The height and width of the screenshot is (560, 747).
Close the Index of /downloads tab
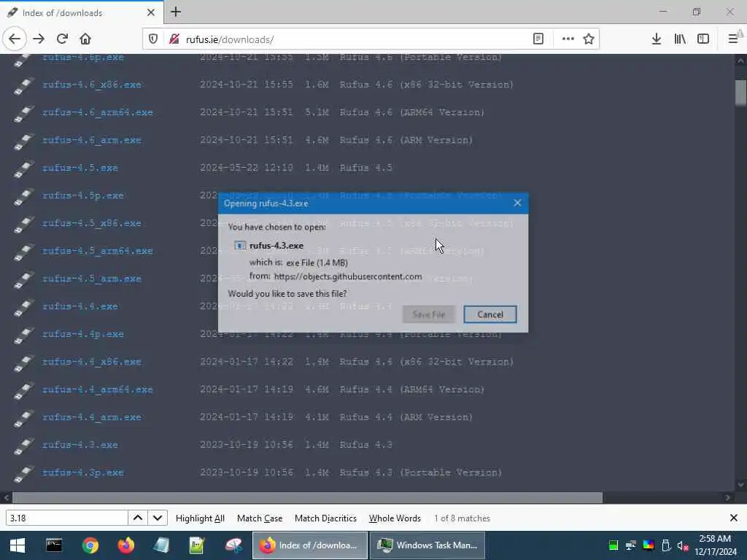point(151,12)
